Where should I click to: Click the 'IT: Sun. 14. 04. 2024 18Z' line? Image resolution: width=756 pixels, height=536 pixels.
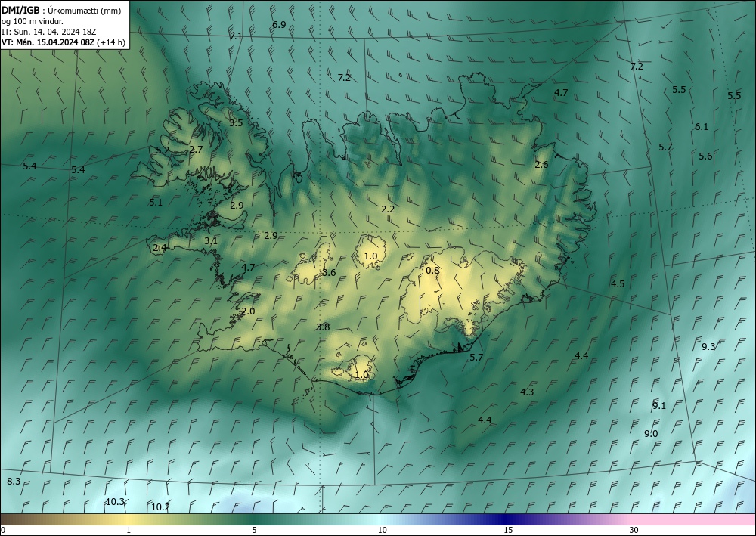(x=48, y=32)
